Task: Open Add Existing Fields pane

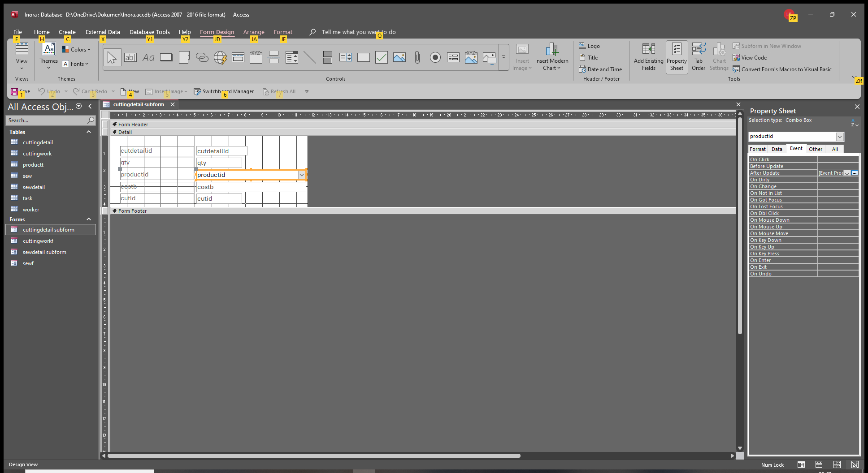Action: click(x=648, y=57)
